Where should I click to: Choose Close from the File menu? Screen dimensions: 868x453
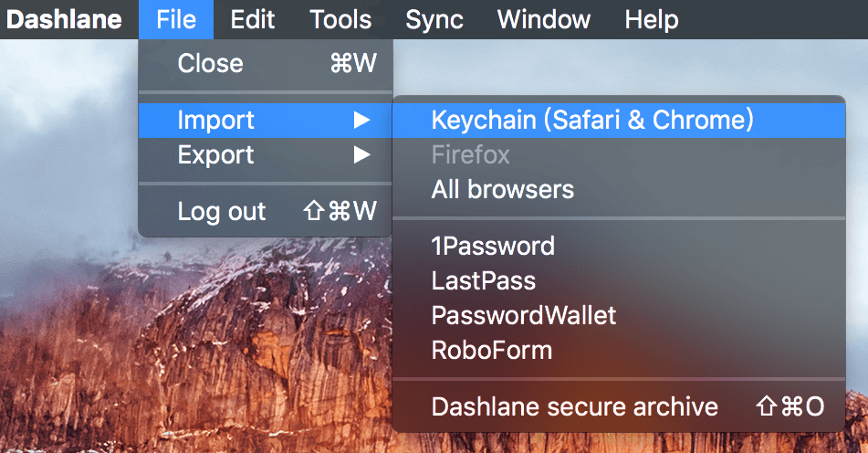pos(266,63)
